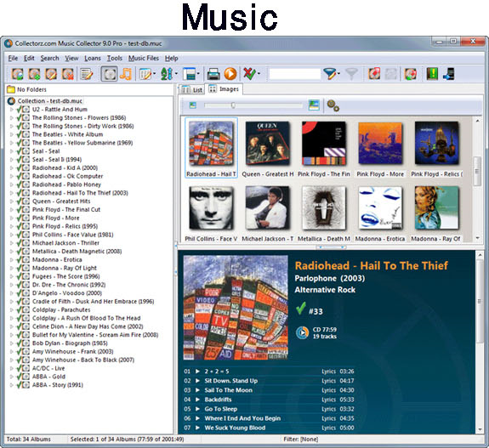The height and width of the screenshot is (448, 489).
Task: Open the Sort Order icon in toolbar
Action: point(167,74)
